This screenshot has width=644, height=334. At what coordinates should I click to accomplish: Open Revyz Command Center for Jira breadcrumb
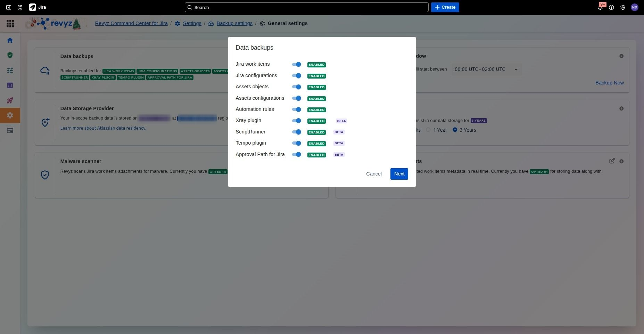131,23
